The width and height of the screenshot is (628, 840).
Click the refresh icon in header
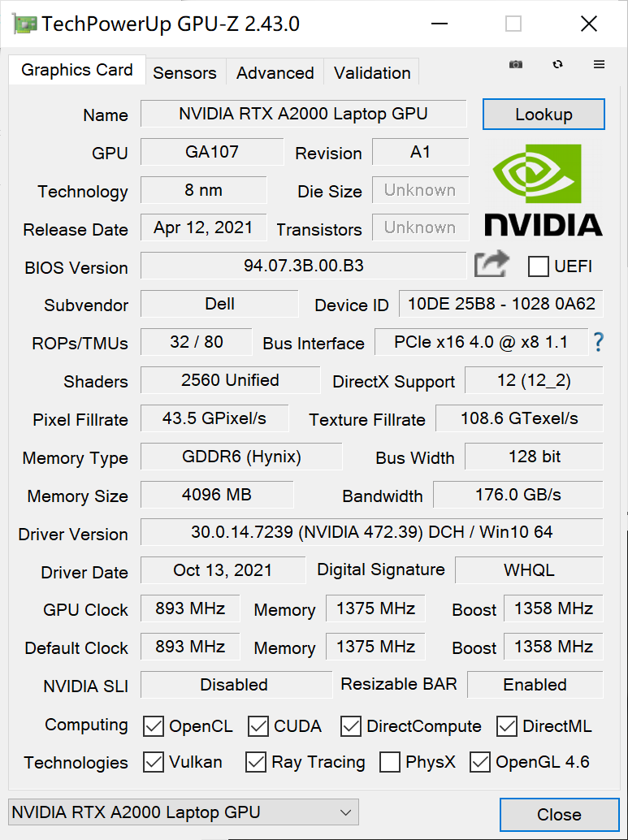[558, 64]
